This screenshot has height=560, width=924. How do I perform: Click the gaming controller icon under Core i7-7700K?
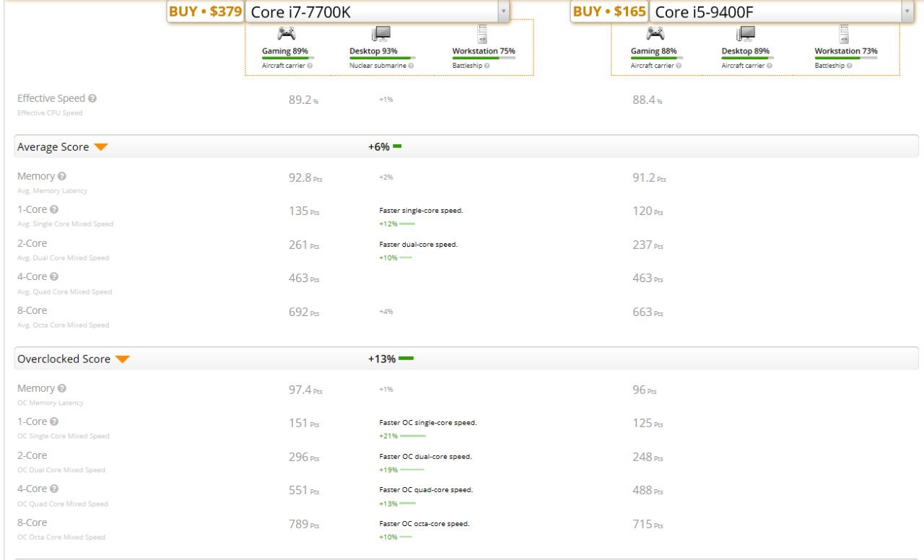tap(287, 33)
